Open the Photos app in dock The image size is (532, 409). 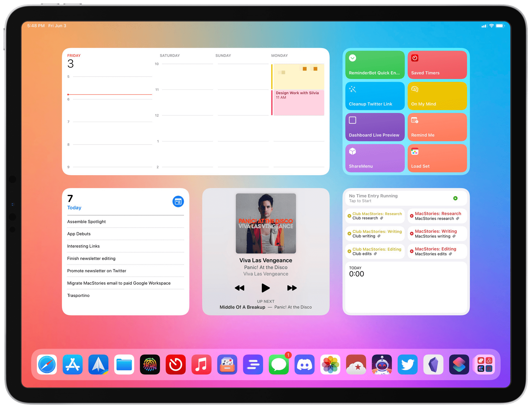(330, 364)
